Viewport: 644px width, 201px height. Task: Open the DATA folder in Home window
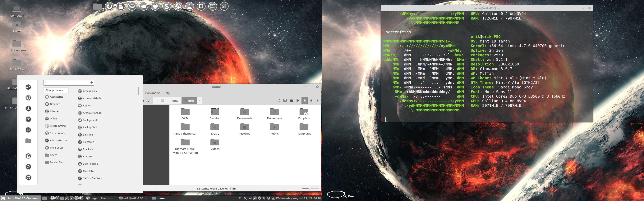coord(185,114)
